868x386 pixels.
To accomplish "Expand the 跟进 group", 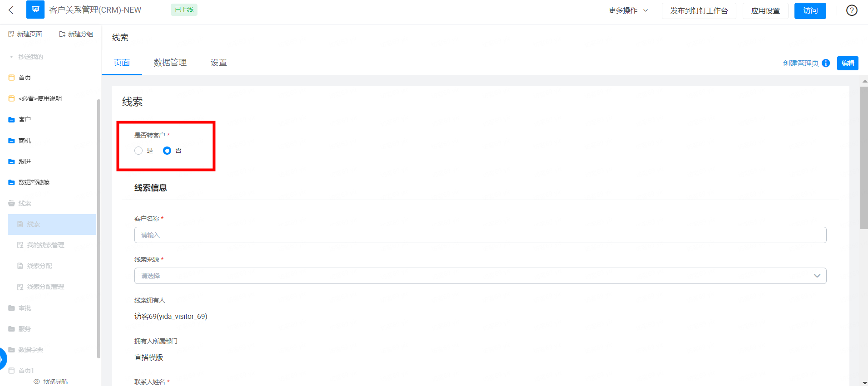I will 25,161.
